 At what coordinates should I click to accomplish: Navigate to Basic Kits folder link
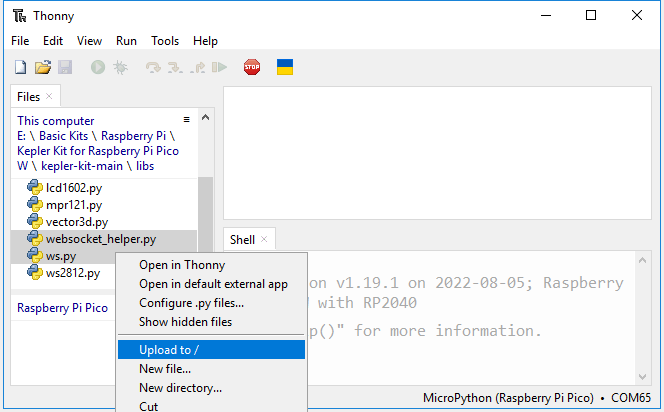[64, 136]
